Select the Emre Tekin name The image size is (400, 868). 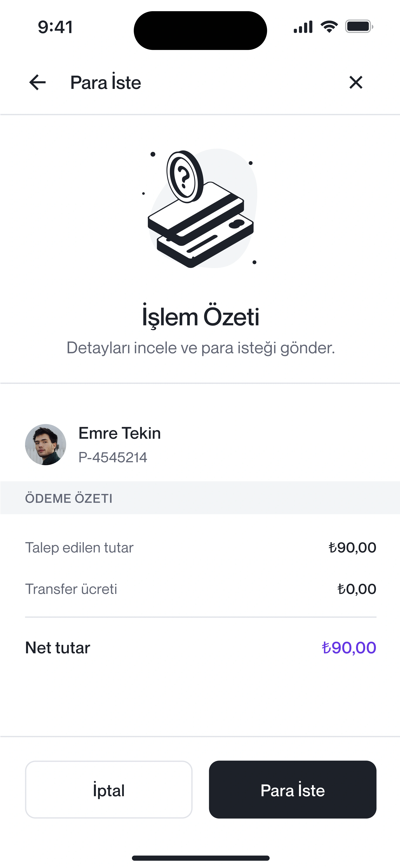[120, 433]
